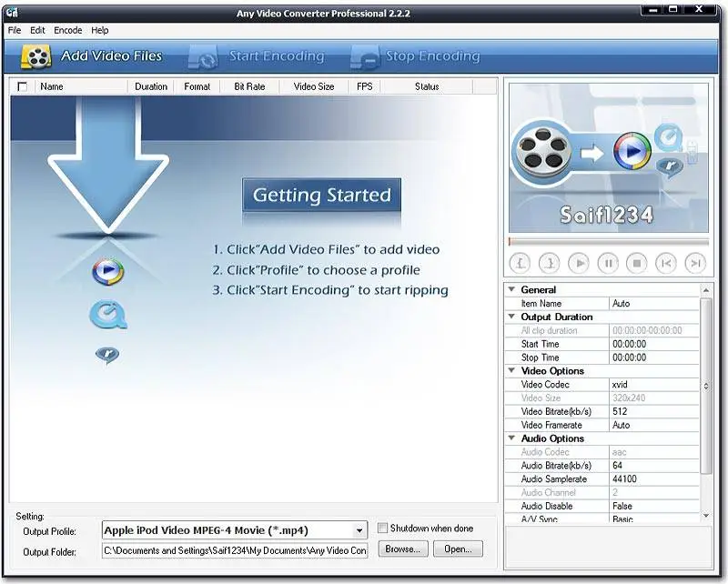The width and height of the screenshot is (728, 584).
Task: Enable Shutdown when done checkbox
Action: tap(382, 528)
